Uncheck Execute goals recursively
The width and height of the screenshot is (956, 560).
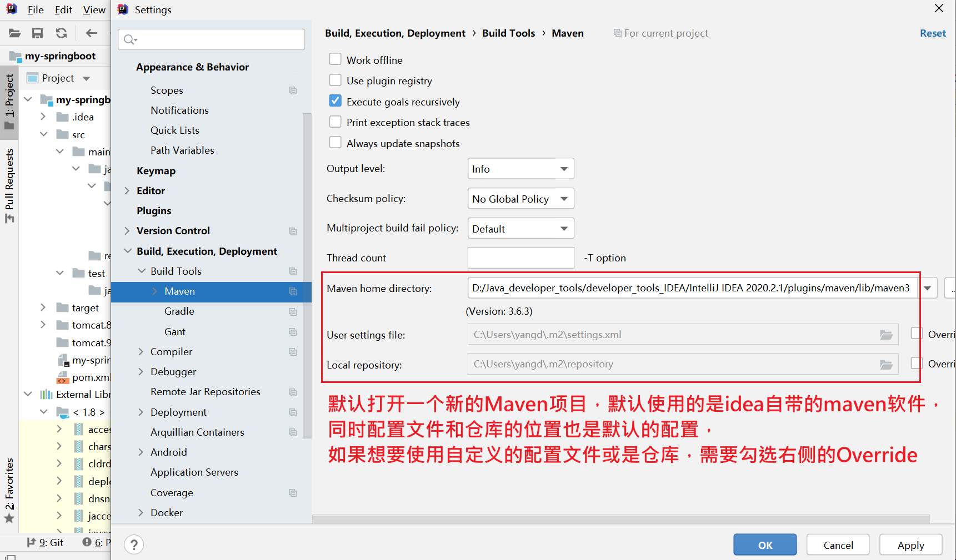336,100
